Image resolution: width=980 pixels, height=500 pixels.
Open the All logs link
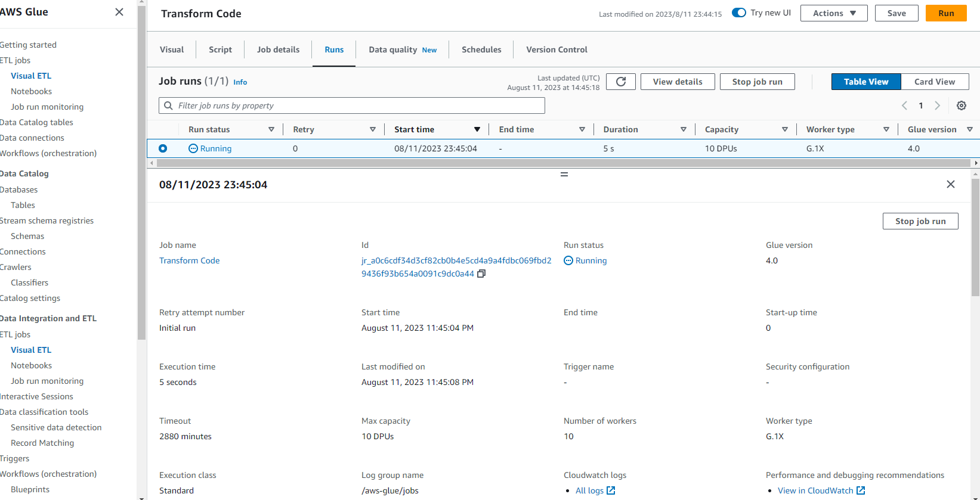[x=590, y=490]
